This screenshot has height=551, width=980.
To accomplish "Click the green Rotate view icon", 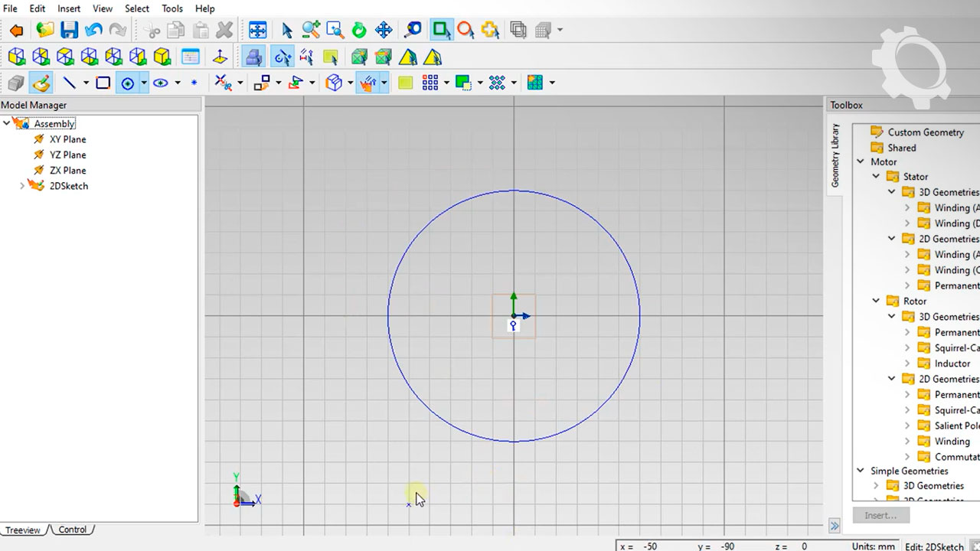I will 359,31.
